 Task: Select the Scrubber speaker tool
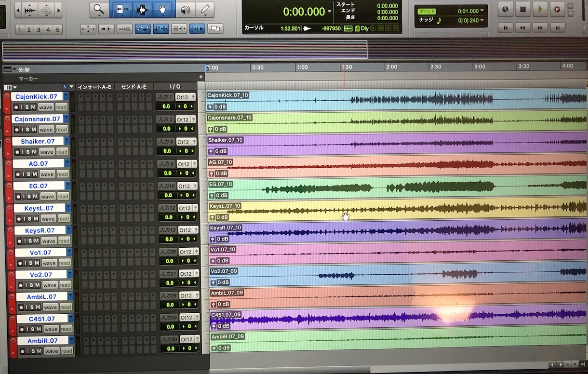tap(186, 9)
